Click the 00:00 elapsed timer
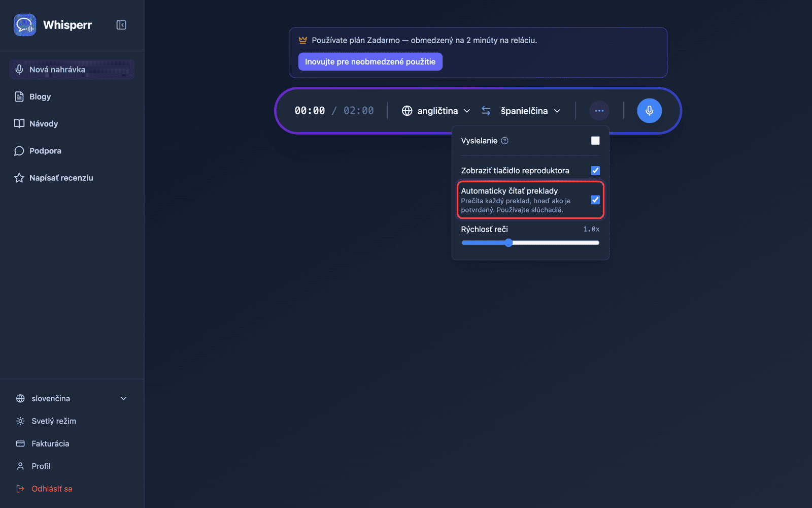 pos(310,111)
